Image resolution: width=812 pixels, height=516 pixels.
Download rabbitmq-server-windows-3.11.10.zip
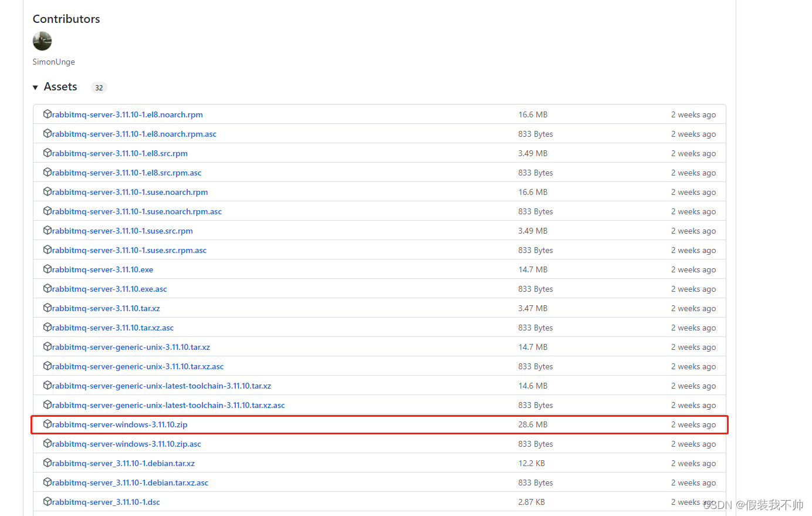(x=120, y=424)
